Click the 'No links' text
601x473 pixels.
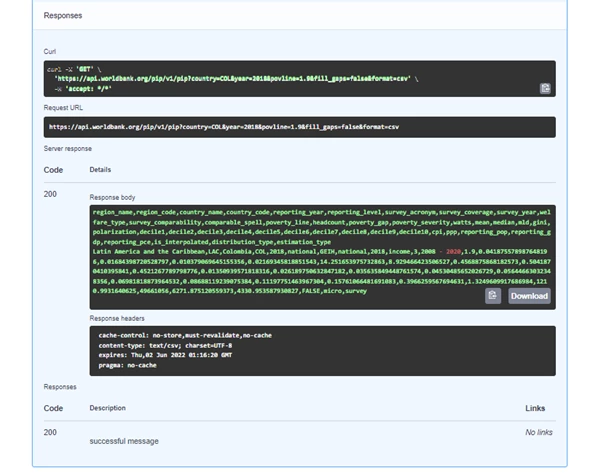coord(539,432)
